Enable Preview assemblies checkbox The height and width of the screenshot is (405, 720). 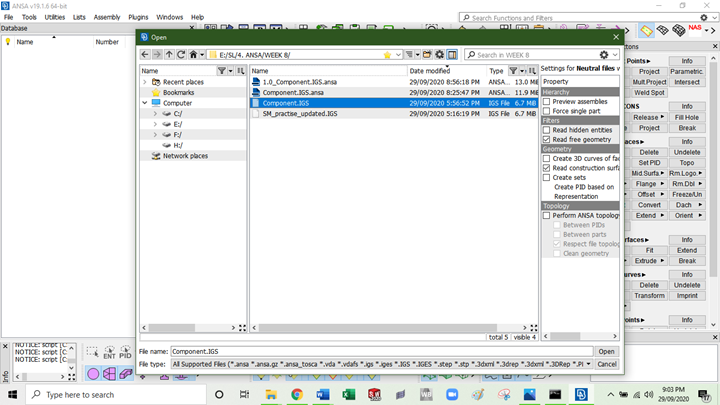click(546, 101)
